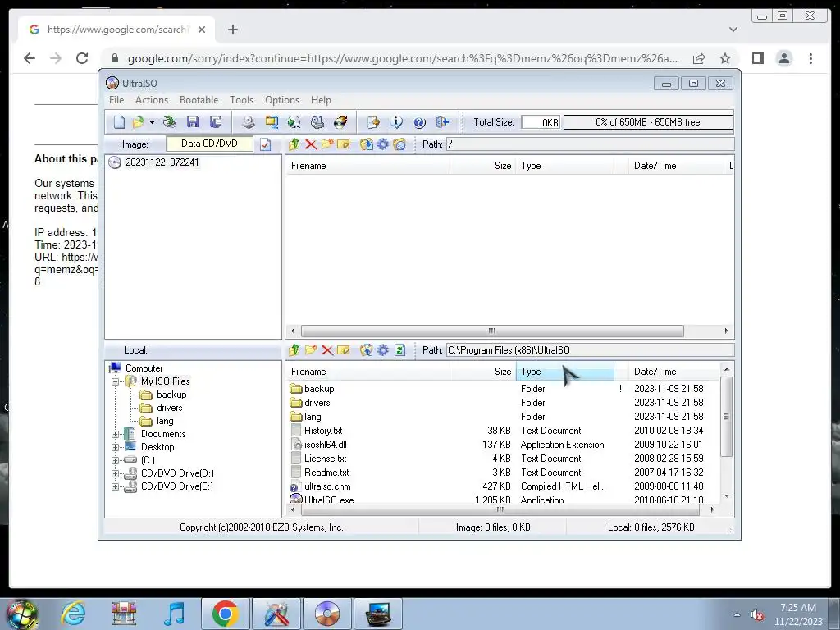840x630 pixels.
Task: Sort local files by Type column header
Action: [x=564, y=372]
